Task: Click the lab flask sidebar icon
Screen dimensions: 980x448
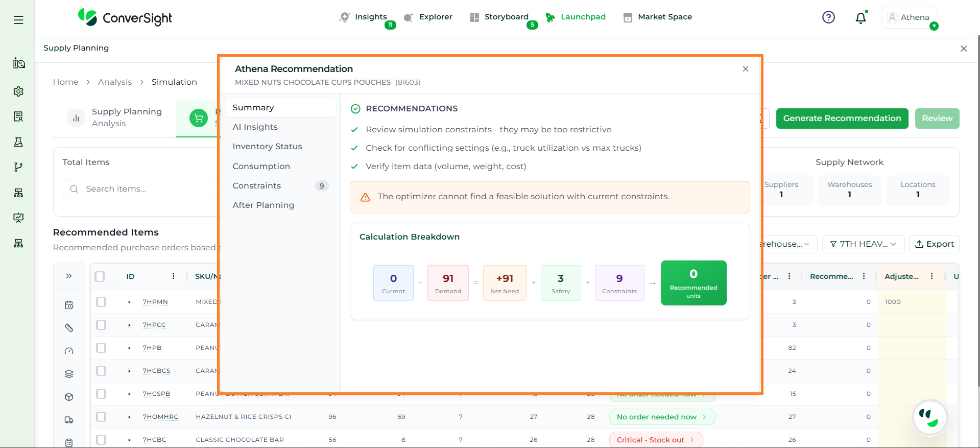Action: pos(18,142)
